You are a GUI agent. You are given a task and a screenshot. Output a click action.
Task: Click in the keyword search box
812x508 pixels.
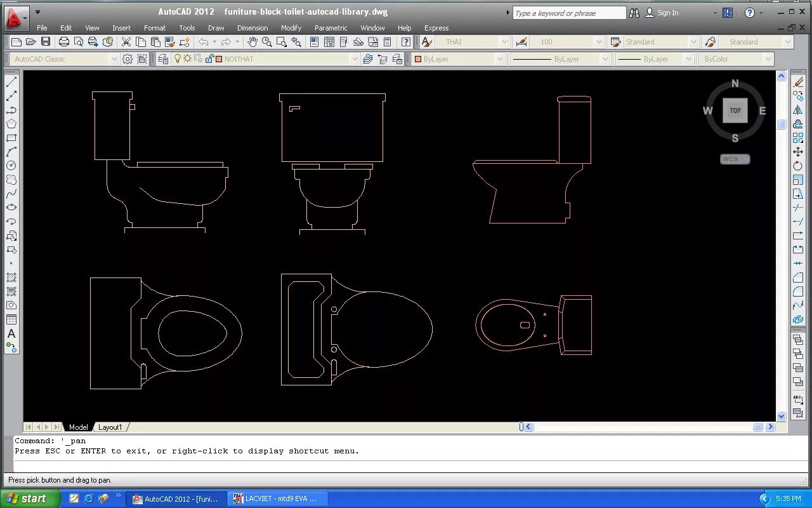[569, 13]
